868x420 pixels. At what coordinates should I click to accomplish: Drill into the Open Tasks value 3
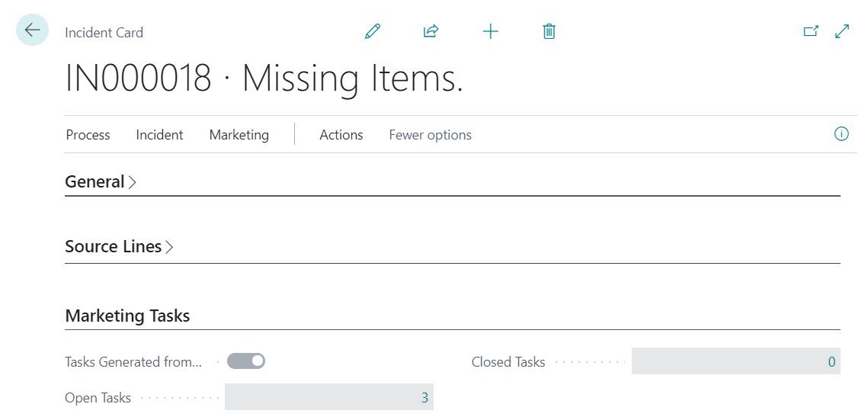[424, 398]
